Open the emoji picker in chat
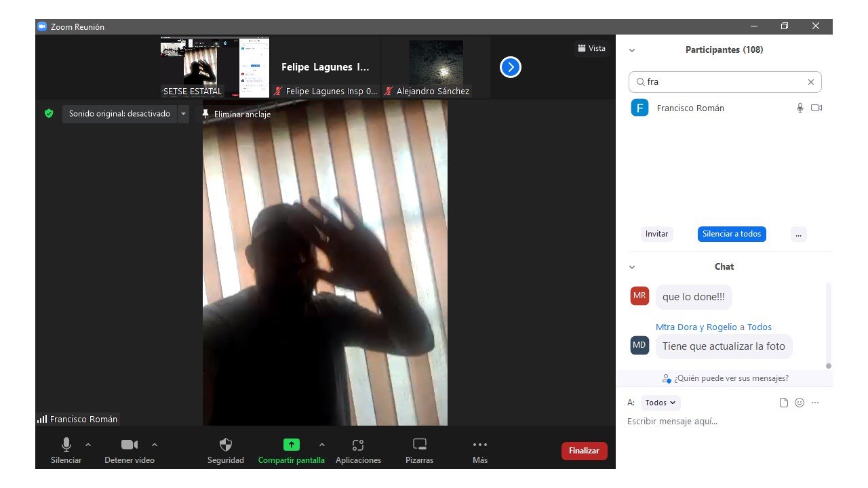 coord(800,403)
